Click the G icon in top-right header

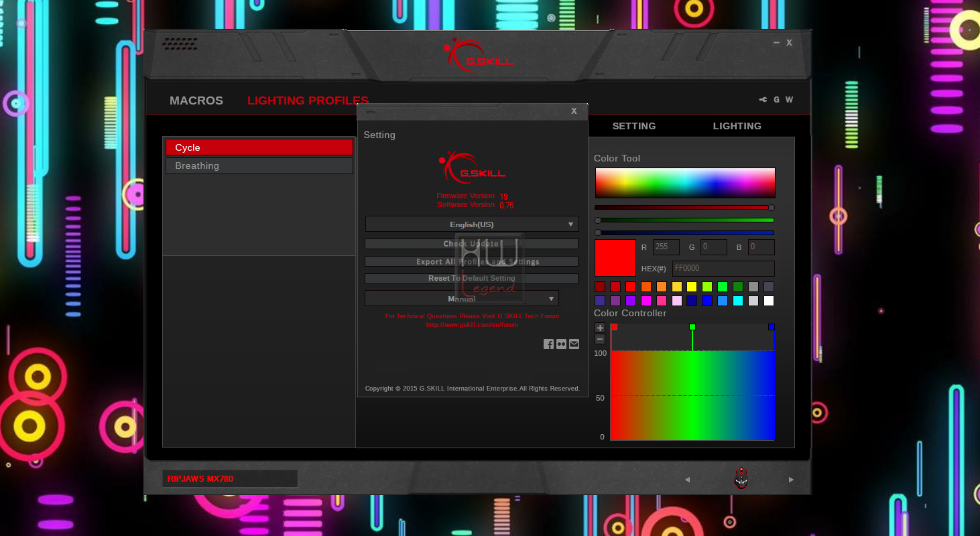click(x=777, y=100)
